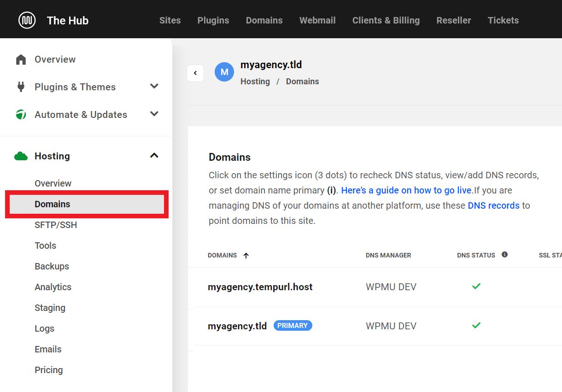The height and width of the screenshot is (392, 562).
Task: Open Clients & Billing menu
Action: (386, 20)
